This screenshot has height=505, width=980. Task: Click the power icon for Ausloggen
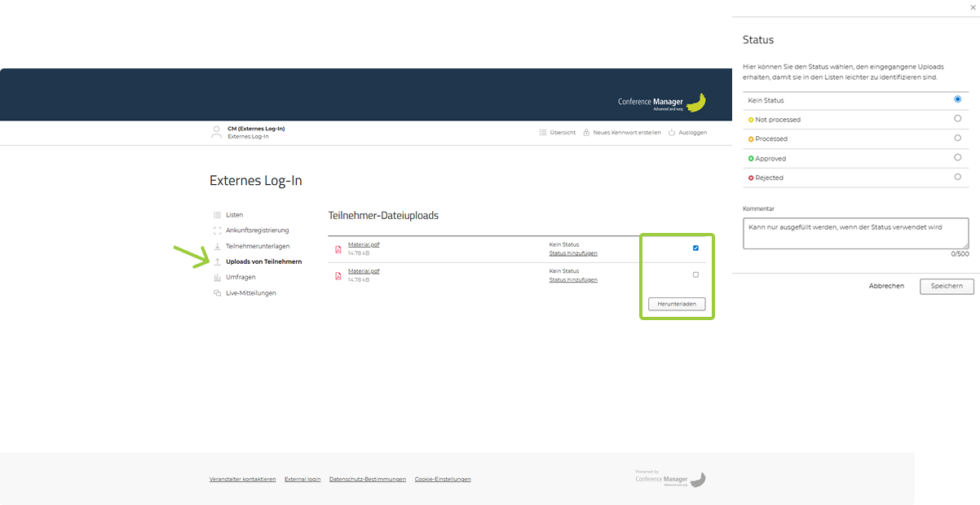click(x=671, y=132)
